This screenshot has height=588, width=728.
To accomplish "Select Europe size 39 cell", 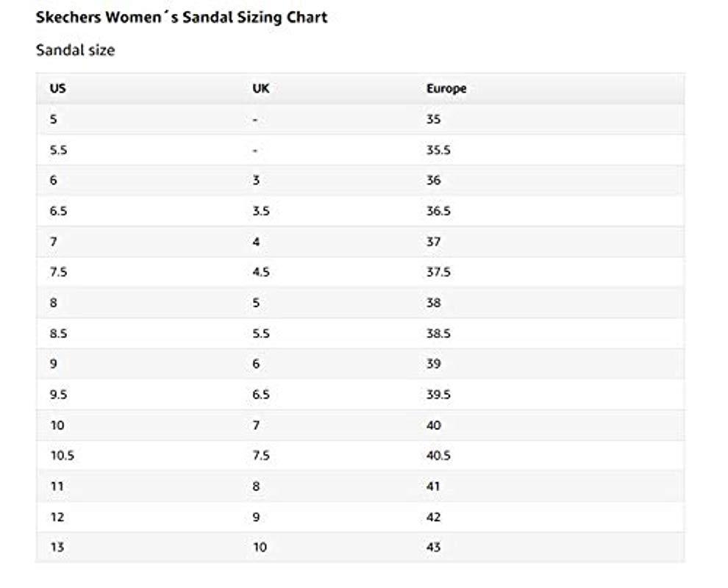I will [433, 364].
